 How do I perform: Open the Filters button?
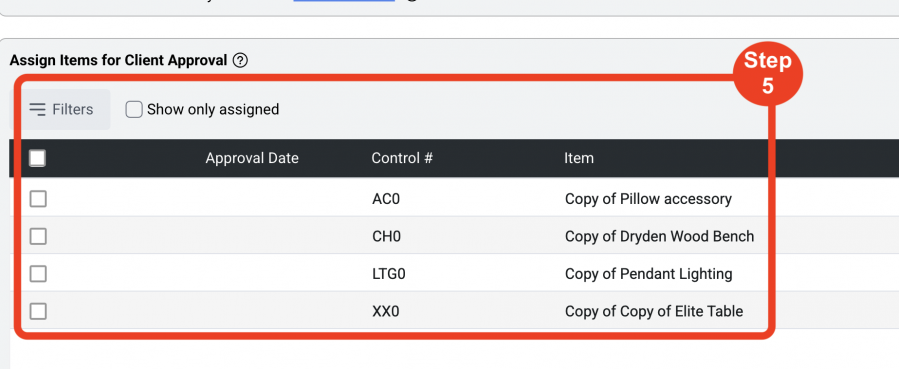60,109
